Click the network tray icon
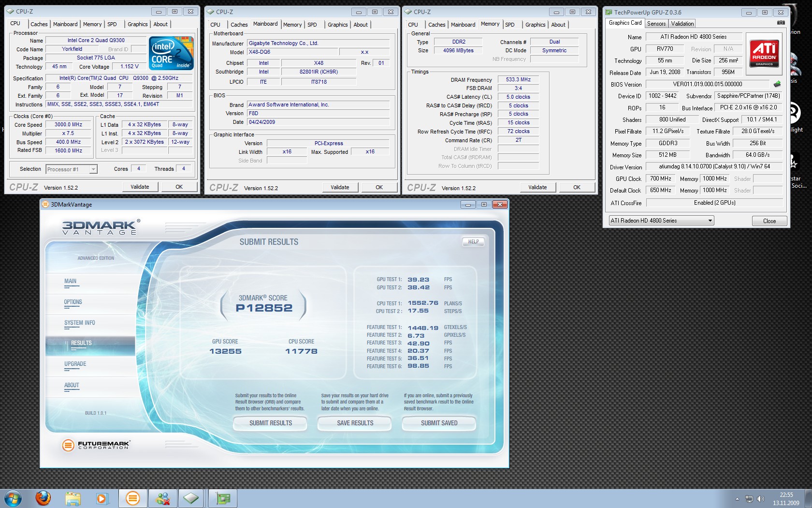 [x=749, y=499]
